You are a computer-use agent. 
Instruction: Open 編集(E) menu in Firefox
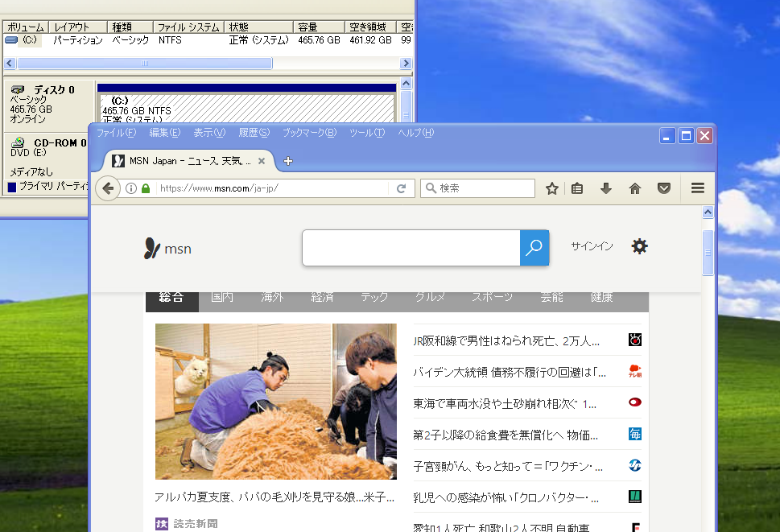pyautogui.click(x=165, y=133)
